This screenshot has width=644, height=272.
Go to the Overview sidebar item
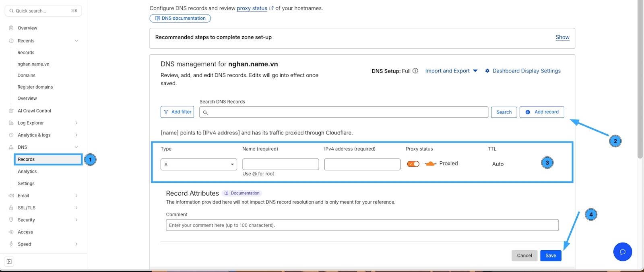coord(27,28)
